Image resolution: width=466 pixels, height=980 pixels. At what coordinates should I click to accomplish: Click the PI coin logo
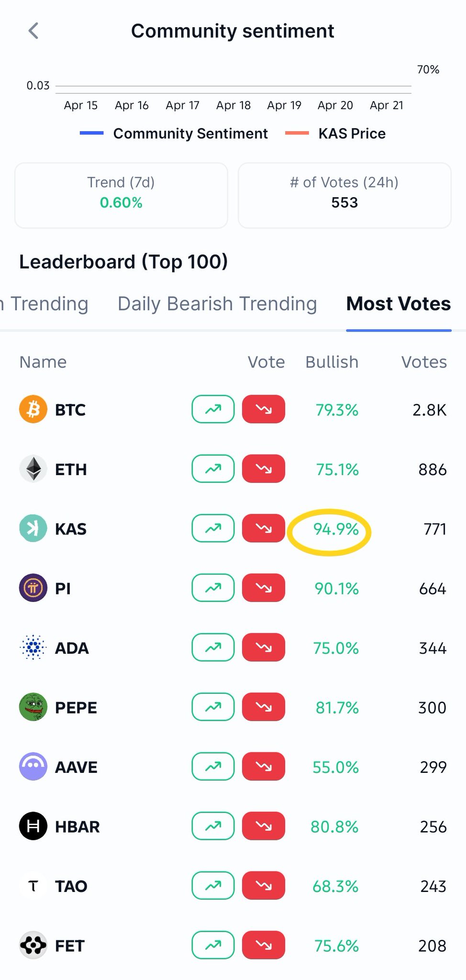coord(33,588)
